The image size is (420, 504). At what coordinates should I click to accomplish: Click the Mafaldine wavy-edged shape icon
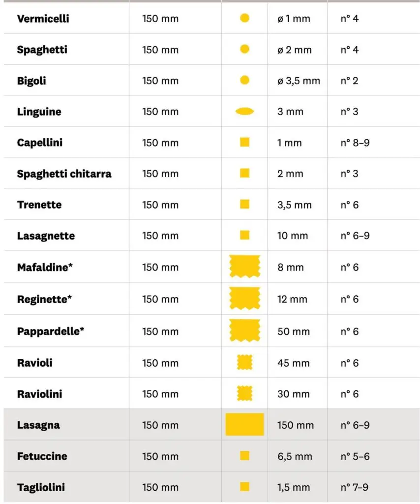tap(244, 266)
